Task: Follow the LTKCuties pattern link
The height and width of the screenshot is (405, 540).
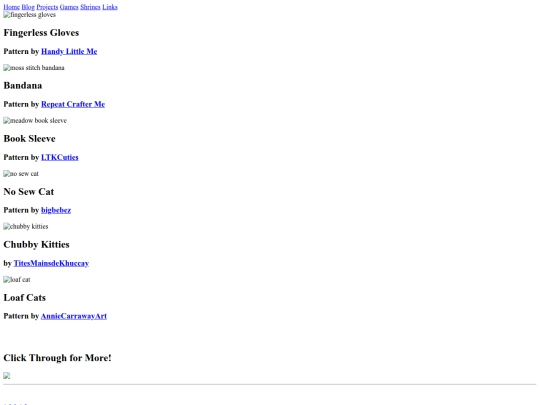Action: pyautogui.click(x=60, y=157)
